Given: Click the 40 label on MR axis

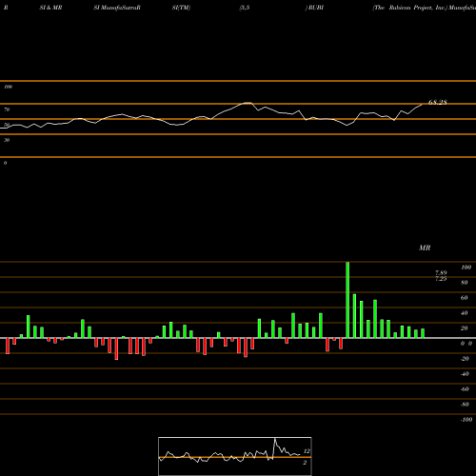Looking at the screenshot, I should (x=465, y=313).
